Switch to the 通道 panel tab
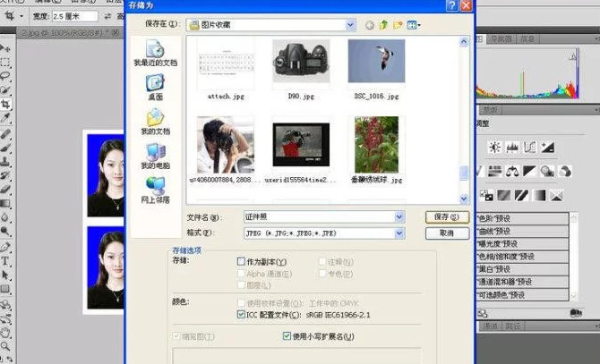The image size is (600, 364). (x=490, y=326)
